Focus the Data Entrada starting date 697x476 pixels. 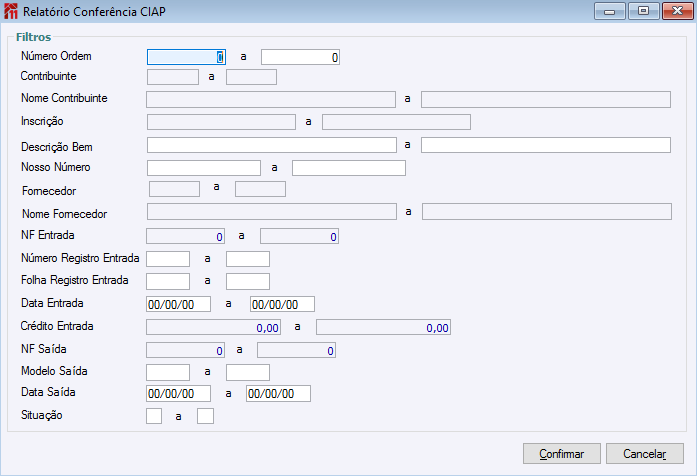tap(179, 304)
